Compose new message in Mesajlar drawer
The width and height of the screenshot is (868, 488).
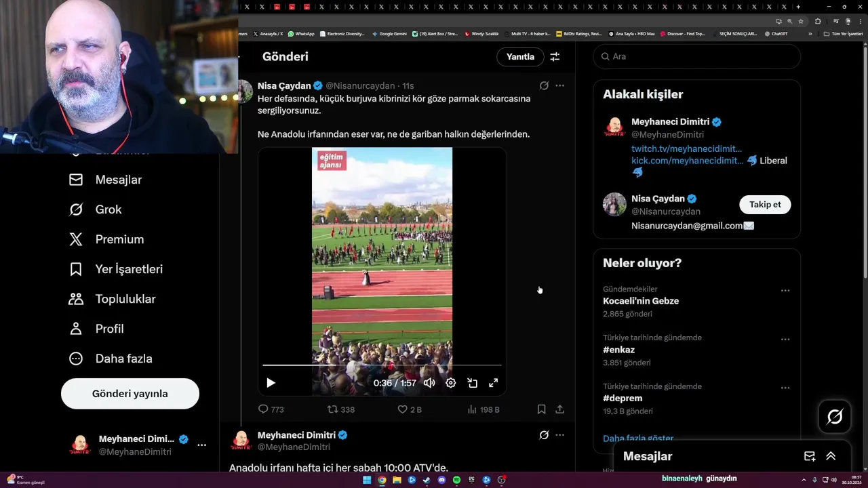[809, 456]
